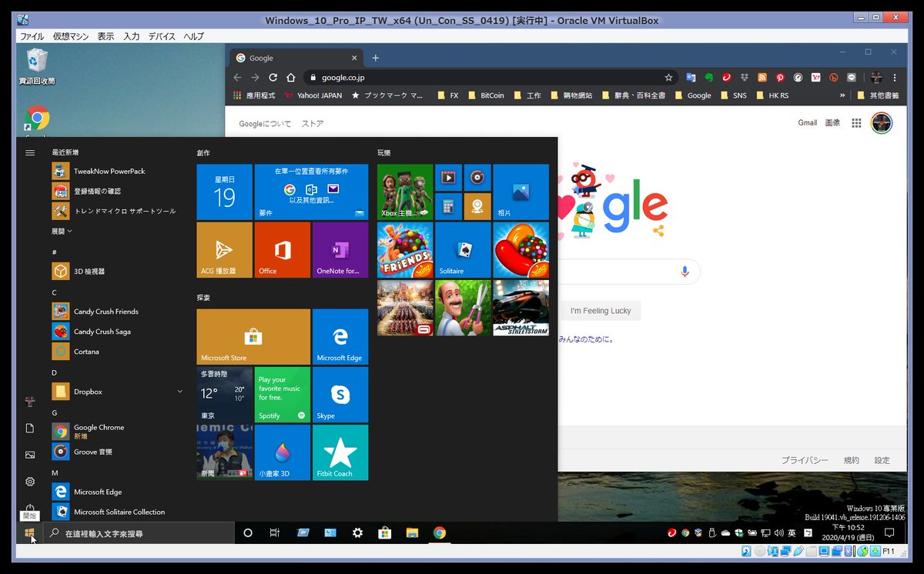Open the 仮想マシン menu in VirtualBox
Viewport: 924px width, 574px height.
(x=72, y=36)
